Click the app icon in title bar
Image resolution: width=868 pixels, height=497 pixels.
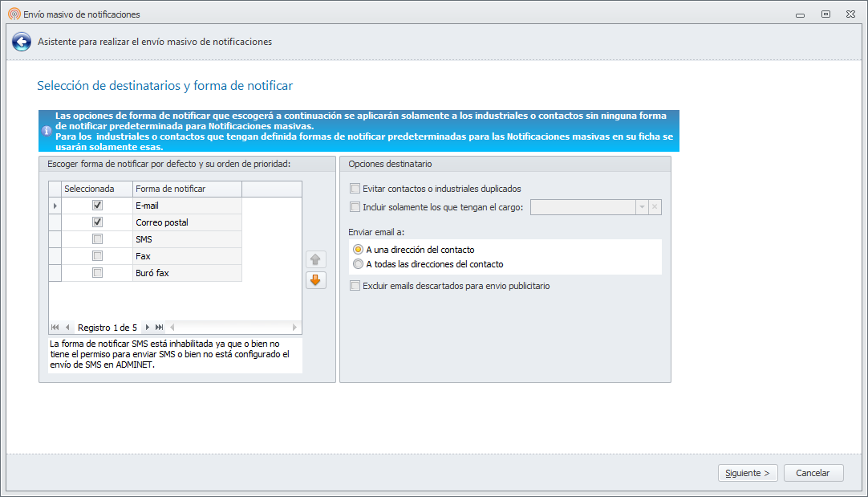14,14
